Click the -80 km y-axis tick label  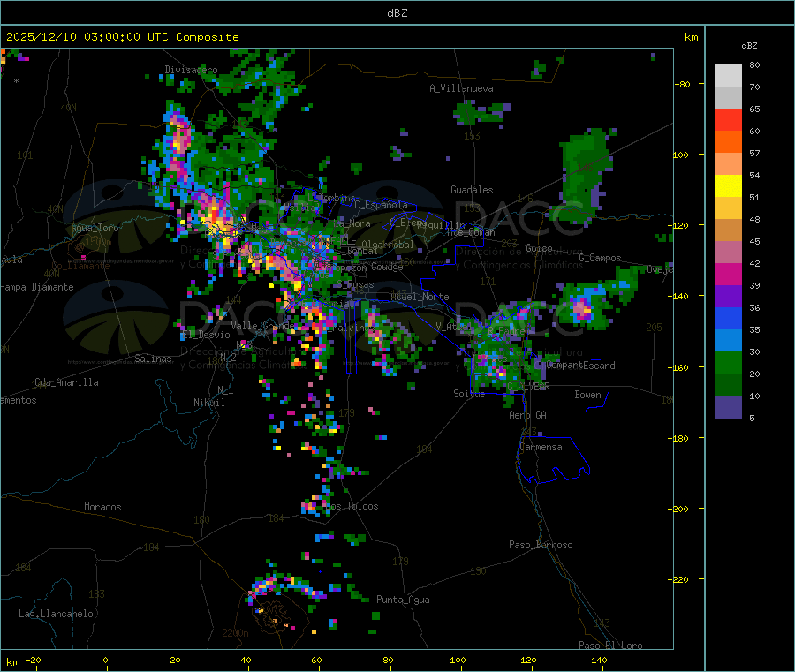682,84
